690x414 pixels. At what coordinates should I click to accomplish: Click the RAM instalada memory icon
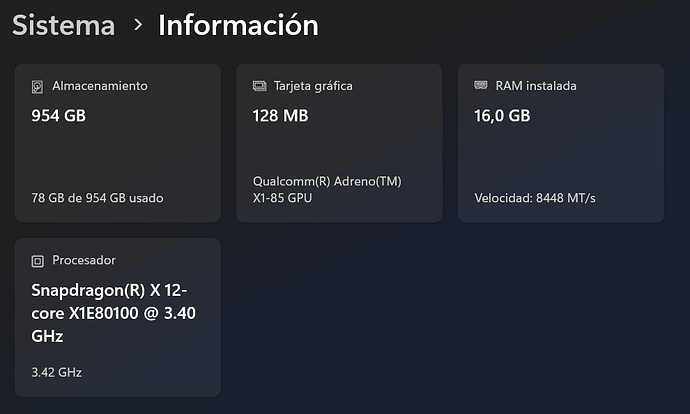coord(481,86)
